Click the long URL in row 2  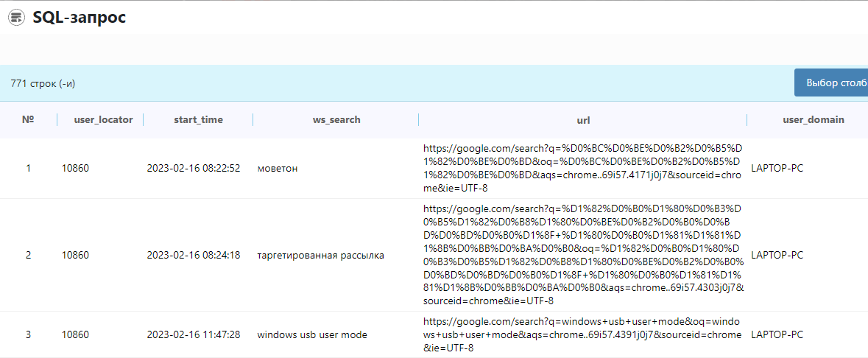pos(583,256)
